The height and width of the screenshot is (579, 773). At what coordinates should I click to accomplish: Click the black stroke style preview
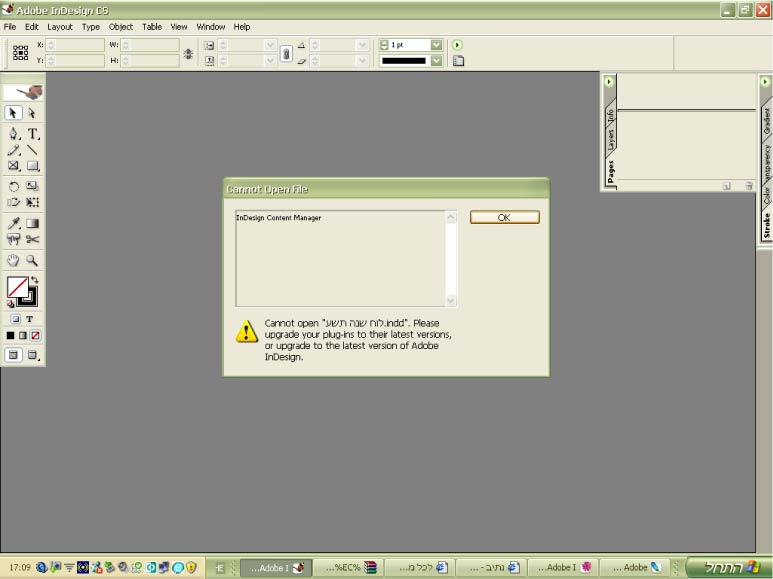(x=404, y=61)
